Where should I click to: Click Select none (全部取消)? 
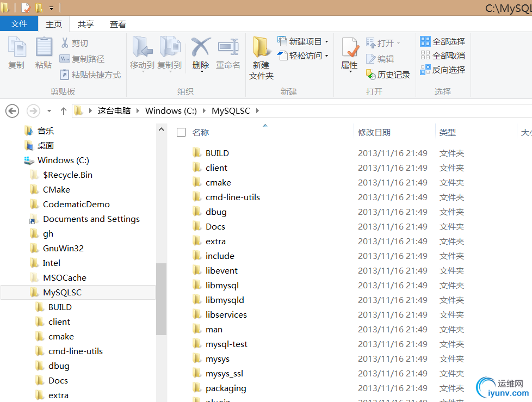tap(442, 55)
